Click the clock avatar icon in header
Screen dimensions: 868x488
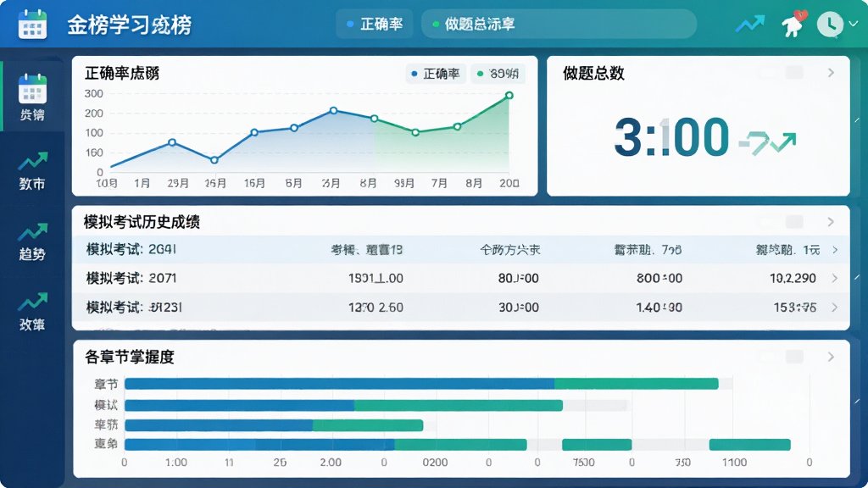pyautogui.click(x=830, y=25)
